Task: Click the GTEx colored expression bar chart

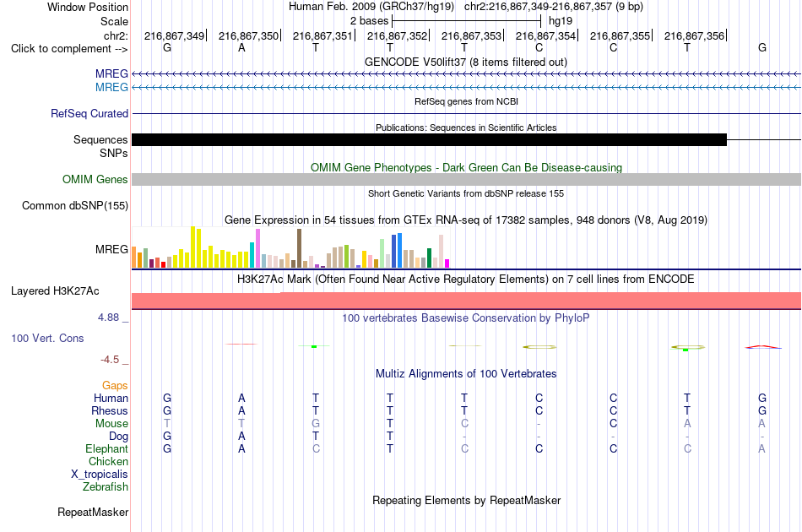Action: point(290,247)
